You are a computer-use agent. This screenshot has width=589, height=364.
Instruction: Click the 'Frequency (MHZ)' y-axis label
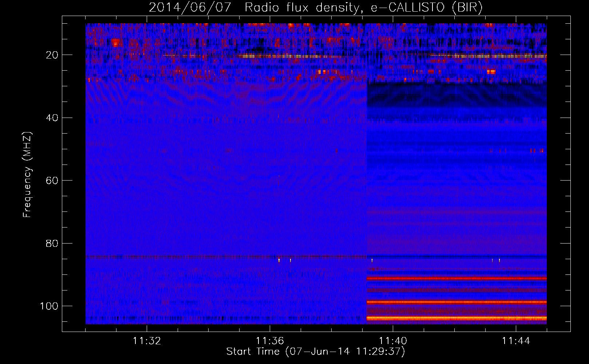(28, 175)
